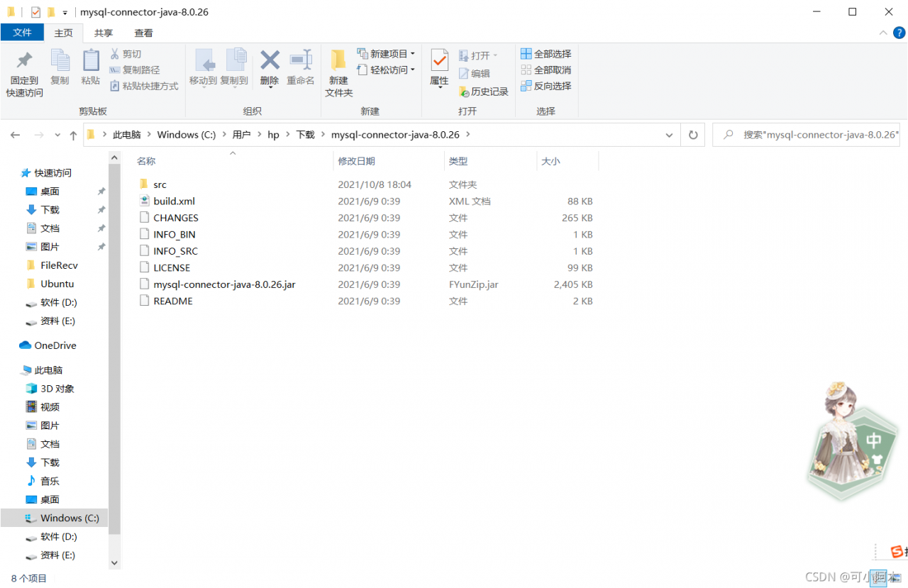Choose Paste shortcut (粘贴快捷方式) command
Viewport: 908px width, 588px height.
coord(144,86)
